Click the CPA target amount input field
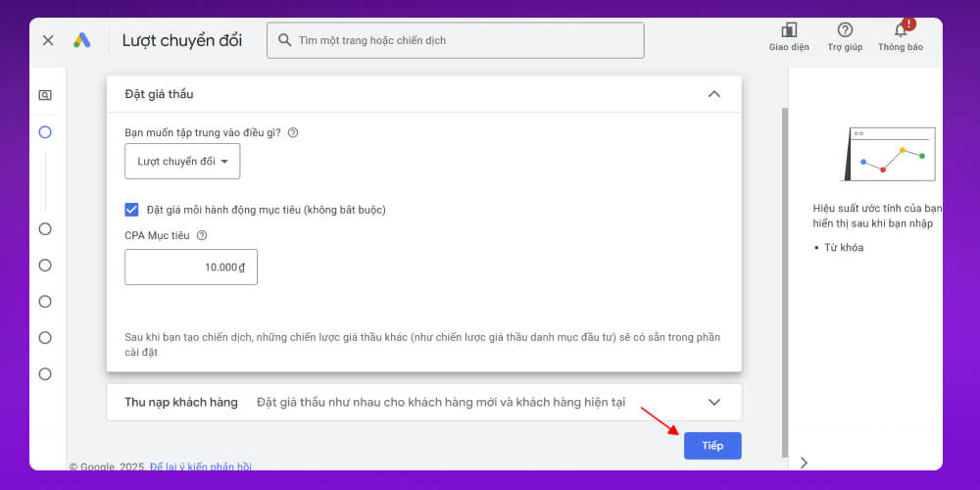This screenshot has width=980, height=490. pyautogui.click(x=191, y=267)
